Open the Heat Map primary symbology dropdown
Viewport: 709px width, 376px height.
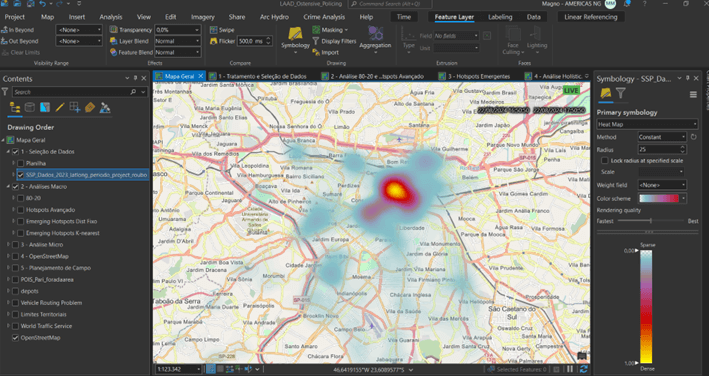pyautogui.click(x=648, y=124)
